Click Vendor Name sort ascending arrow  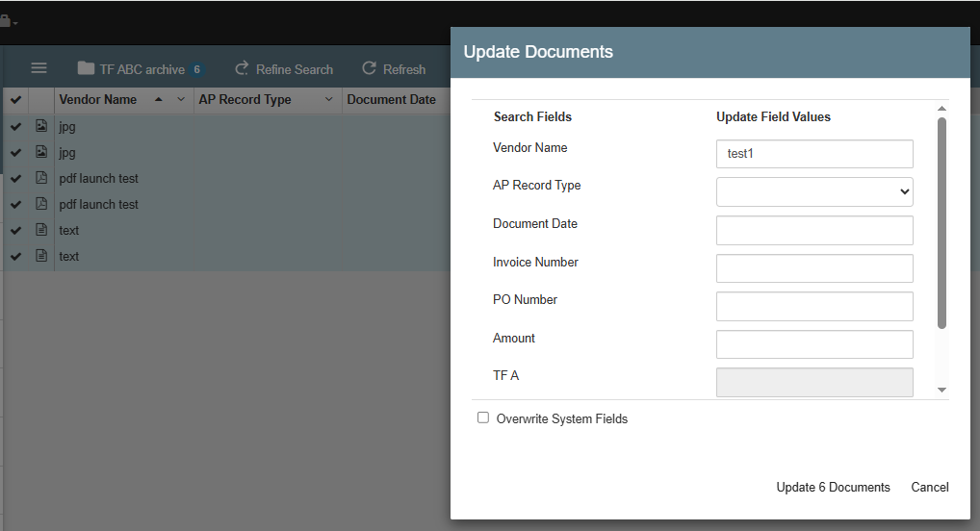[x=158, y=100]
